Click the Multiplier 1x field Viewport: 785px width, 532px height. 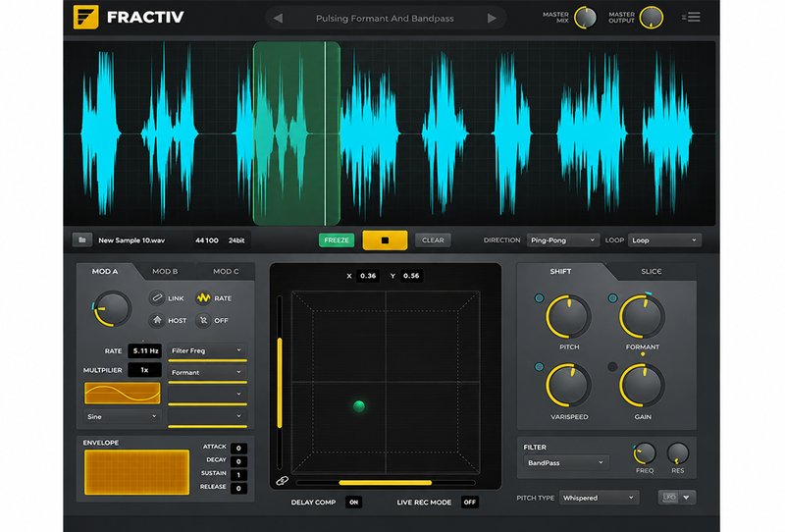coord(144,370)
